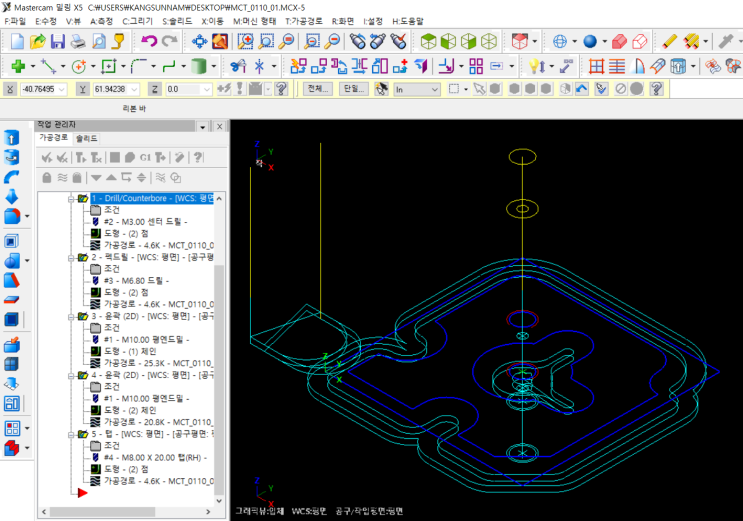
Task: Switch to the 솔리드 tab
Action: (x=87, y=138)
